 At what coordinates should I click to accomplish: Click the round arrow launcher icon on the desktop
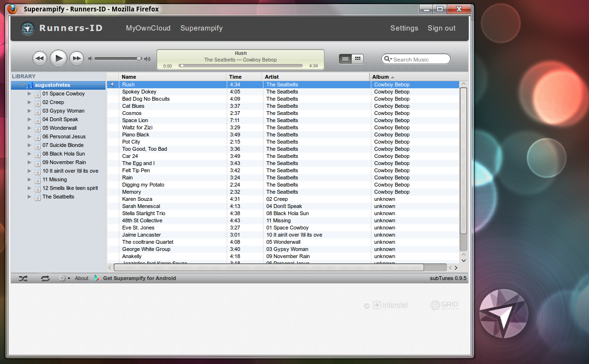pyautogui.click(x=504, y=313)
